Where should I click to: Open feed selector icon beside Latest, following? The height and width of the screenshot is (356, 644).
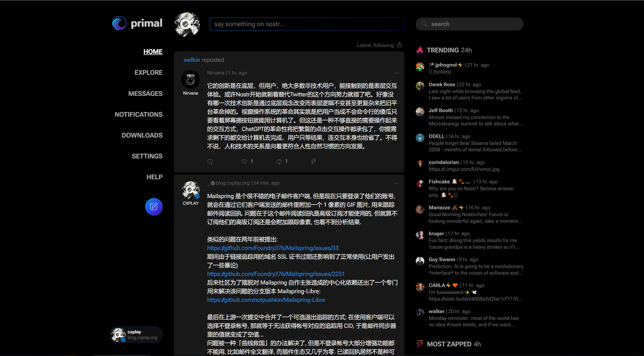(x=399, y=45)
